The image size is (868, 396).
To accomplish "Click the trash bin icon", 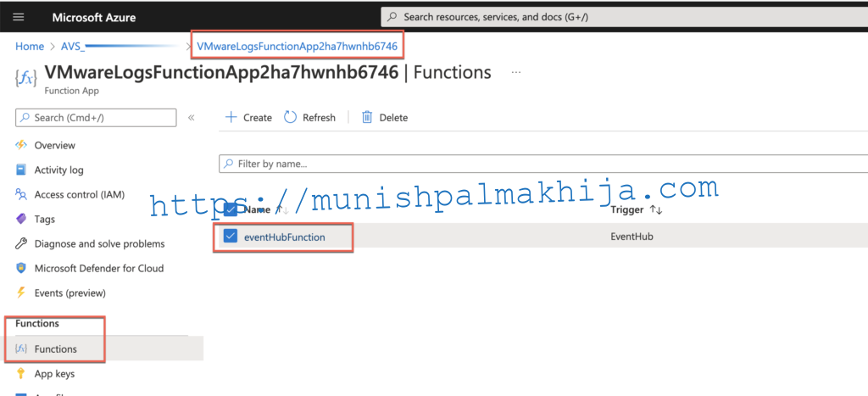I will click(x=367, y=117).
